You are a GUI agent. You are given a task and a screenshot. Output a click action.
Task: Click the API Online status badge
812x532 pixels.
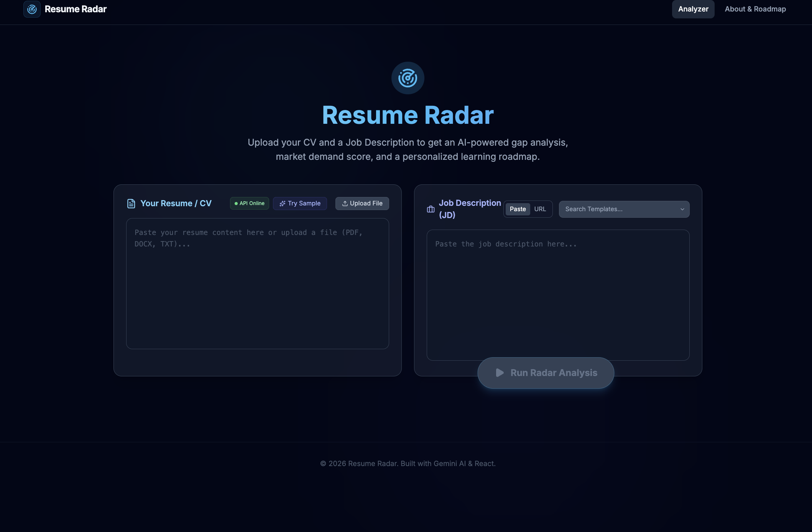[250, 204]
